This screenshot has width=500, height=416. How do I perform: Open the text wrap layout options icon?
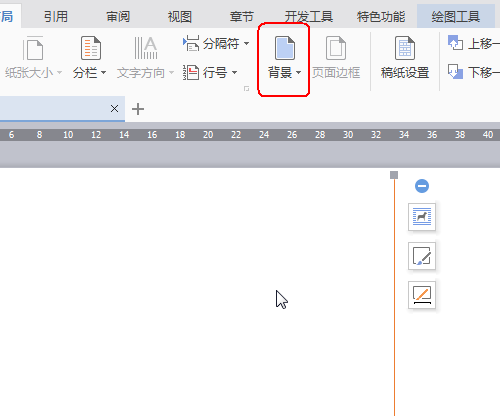[x=422, y=217]
